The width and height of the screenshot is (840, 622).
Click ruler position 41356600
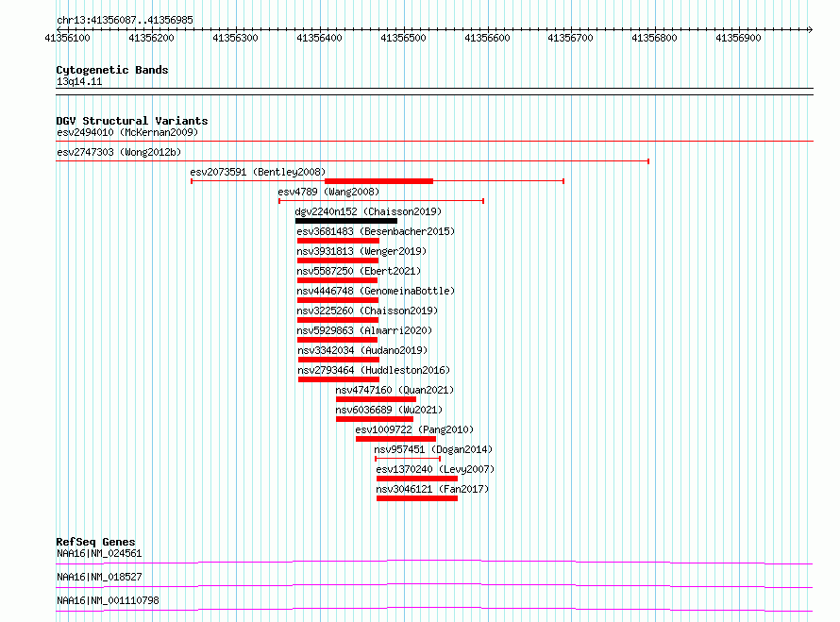(488, 38)
